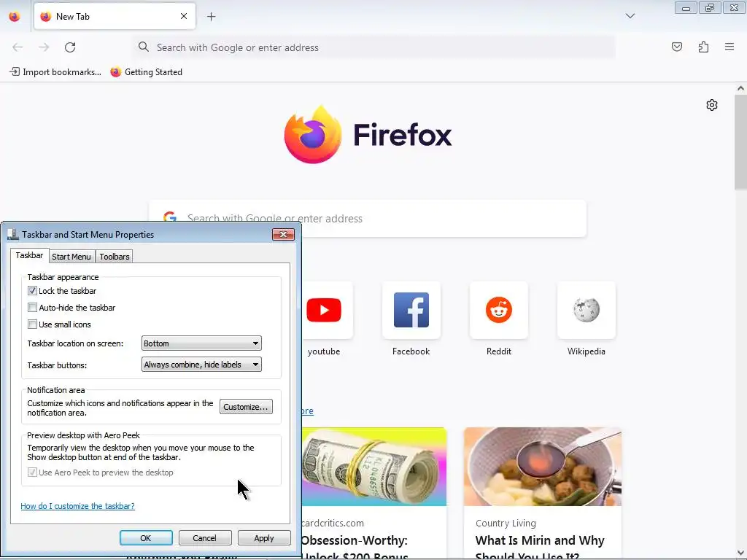Open the rolled dollar bills article thumbnail

(x=374, y=467)
